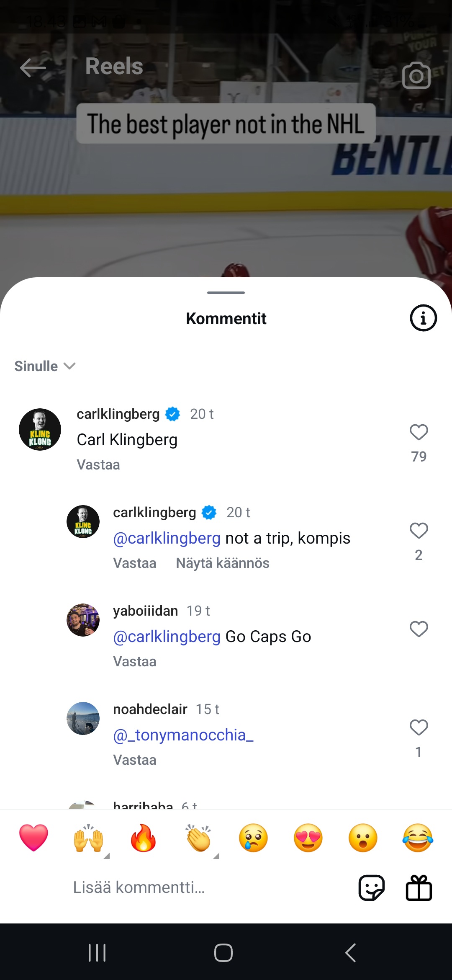The width and height of the screenshot is (452, 980).
Task: Tap "Näytä käännös" to translate reply
Action: [223, 563]
